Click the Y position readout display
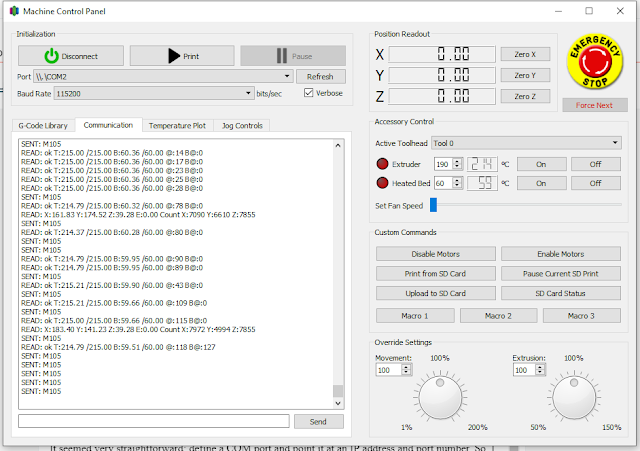 coord(442,75)
